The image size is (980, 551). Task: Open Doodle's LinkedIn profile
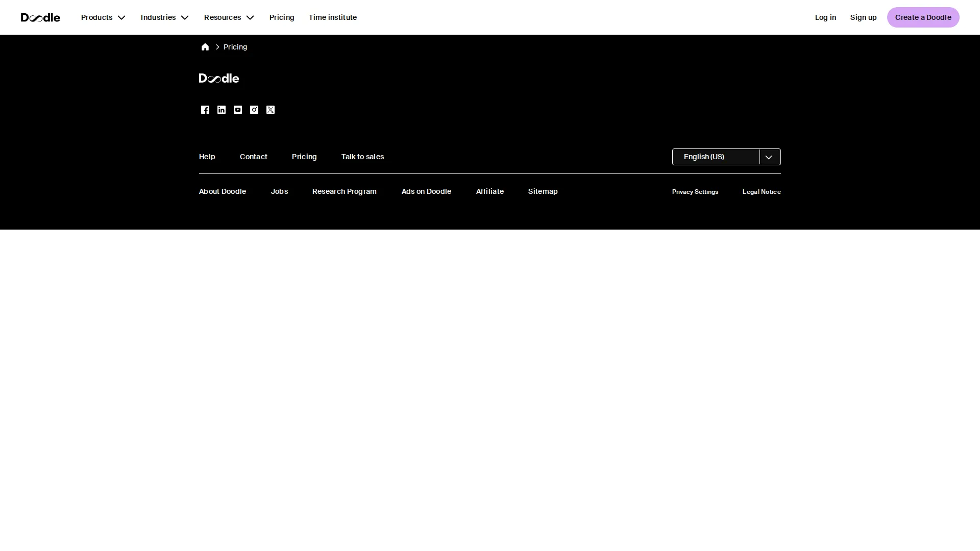221,110
